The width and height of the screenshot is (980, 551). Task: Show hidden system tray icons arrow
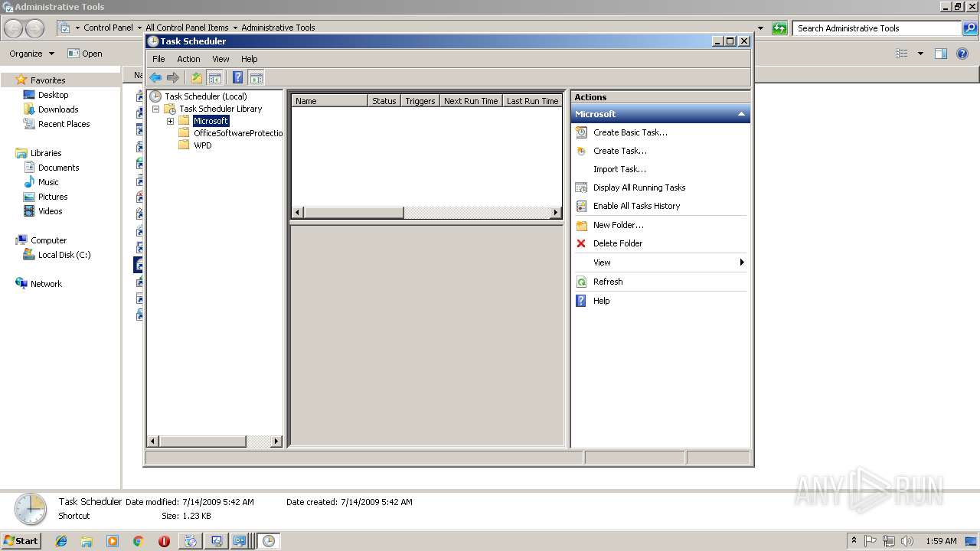[x=854, y=541]
